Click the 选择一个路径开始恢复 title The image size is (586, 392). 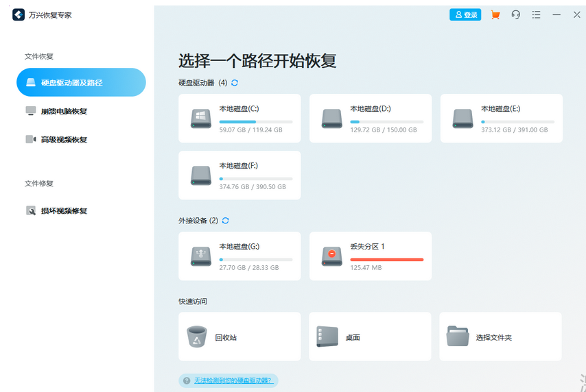click(257, 61)
